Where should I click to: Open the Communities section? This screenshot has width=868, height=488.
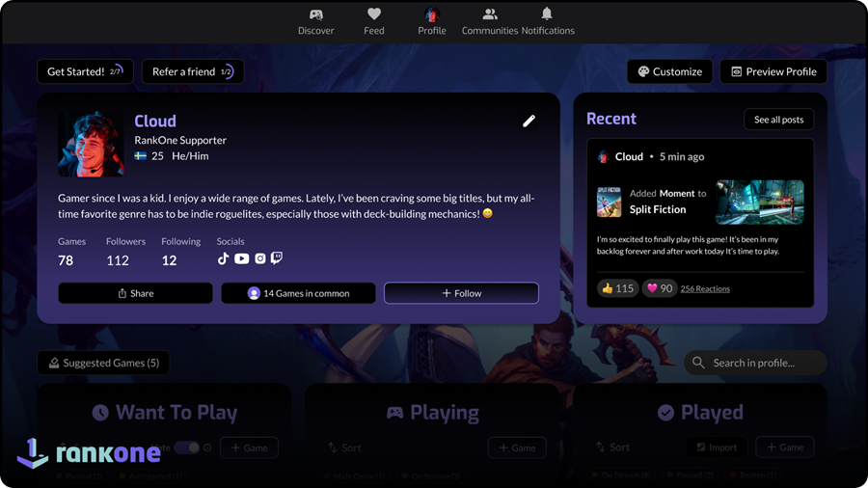click(x=490, y=21)
